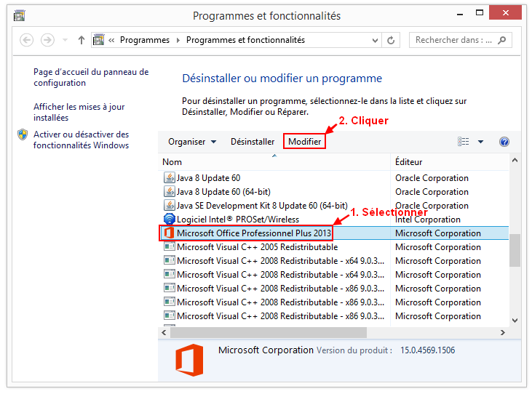The height and width of the screenshot is (394, 532).
Task: Click the Désinstaller toolbar button
Action: [x=253, y=142]
